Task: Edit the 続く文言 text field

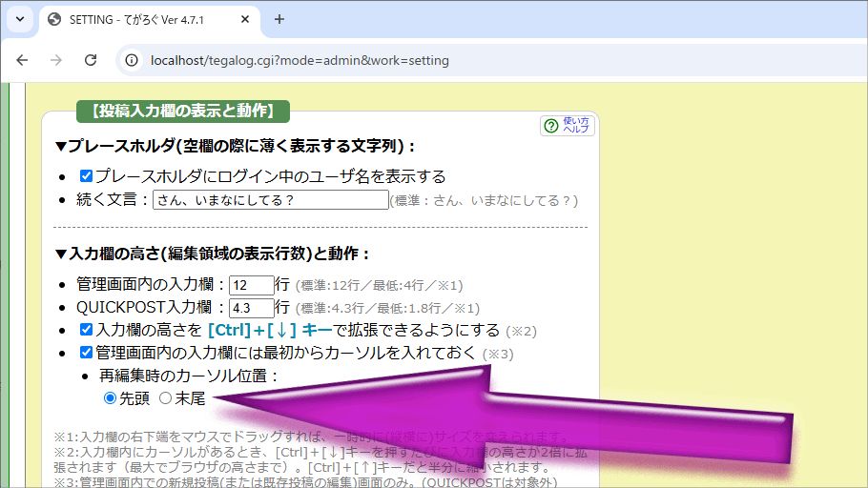Action: (x=271, y=200)
